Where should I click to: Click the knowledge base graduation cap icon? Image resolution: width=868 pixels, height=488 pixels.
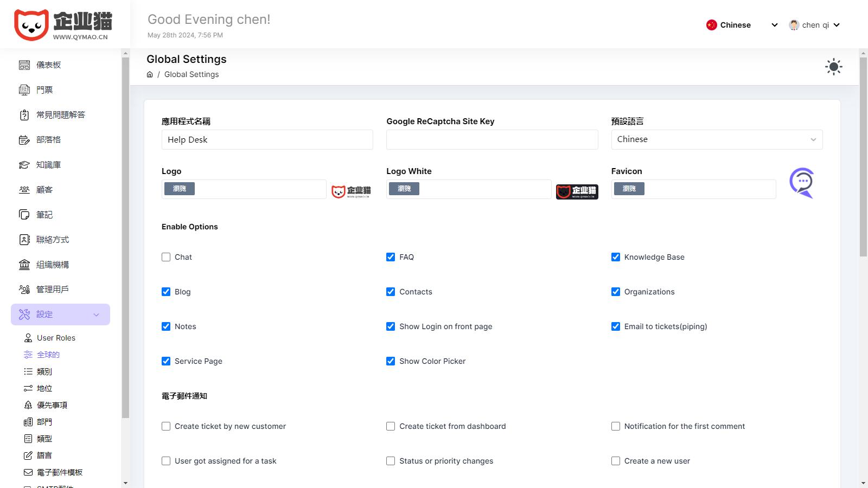[x=24, y=165]
